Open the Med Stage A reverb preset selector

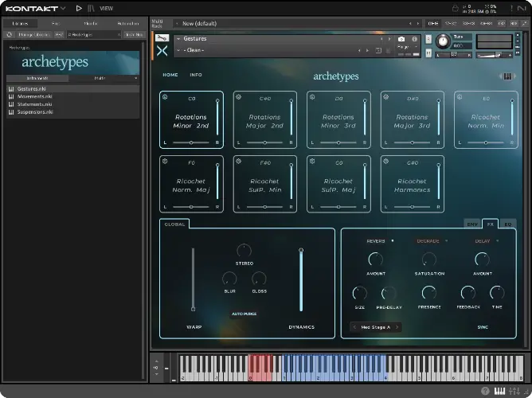(375, 327)
